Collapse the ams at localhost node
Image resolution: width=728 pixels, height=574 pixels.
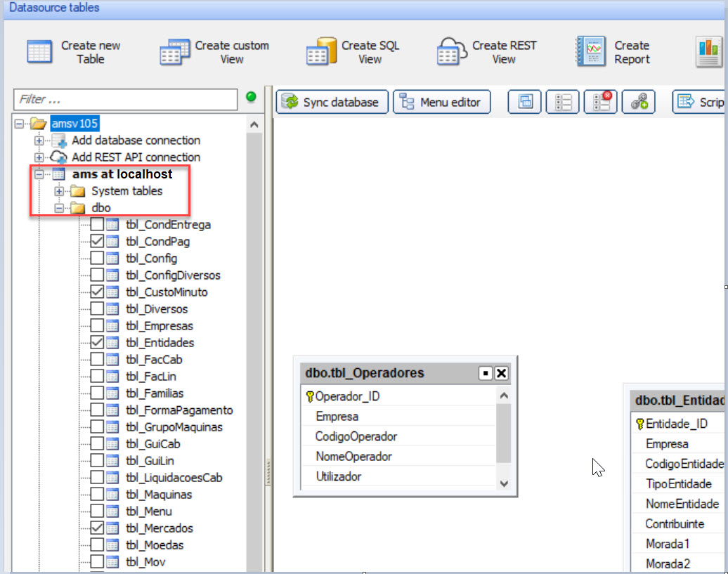click(x=39, y=174)
